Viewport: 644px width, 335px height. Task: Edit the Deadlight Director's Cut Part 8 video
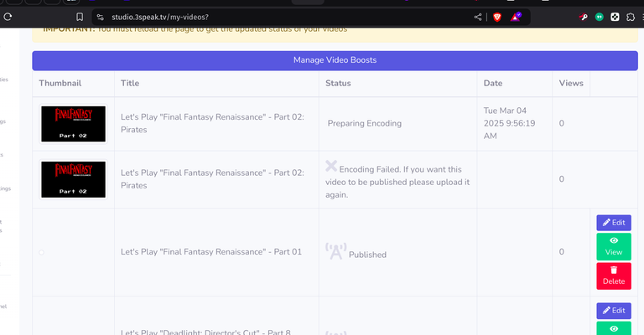tap(614, 311)
